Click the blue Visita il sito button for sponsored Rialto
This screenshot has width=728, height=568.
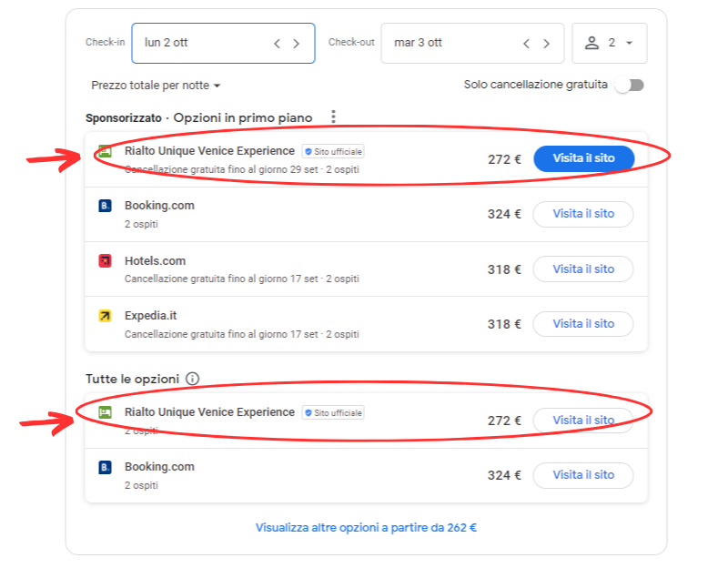pos(583,158)
